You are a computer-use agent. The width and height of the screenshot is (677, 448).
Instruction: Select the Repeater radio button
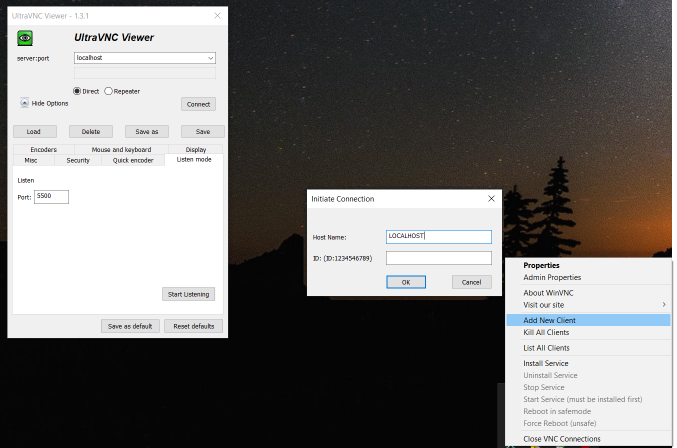coord(109,91)
